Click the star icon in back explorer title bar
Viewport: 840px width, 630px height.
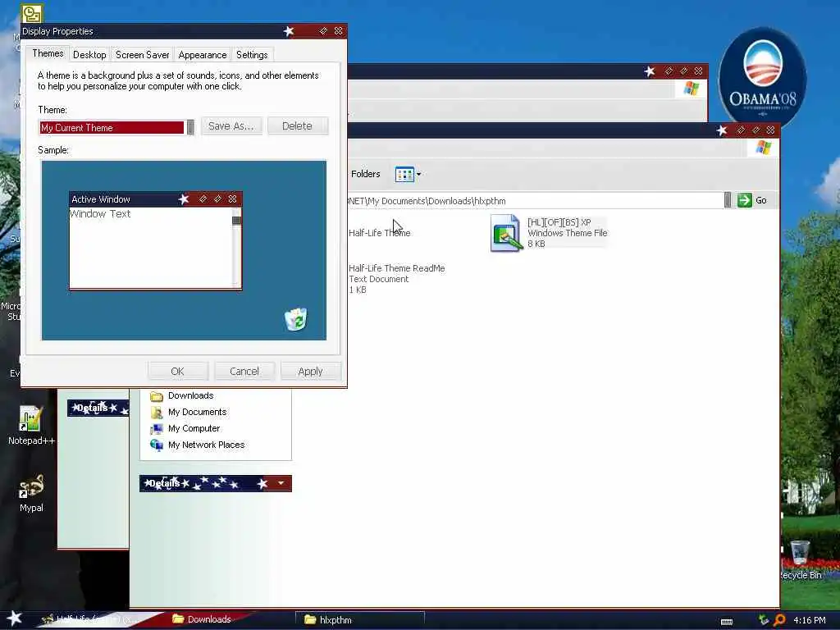pyautogui.click(x=650, y=71)
